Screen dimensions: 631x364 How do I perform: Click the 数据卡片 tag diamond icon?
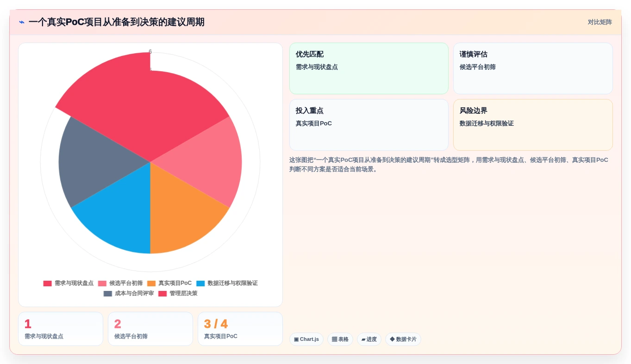(392, 339)
